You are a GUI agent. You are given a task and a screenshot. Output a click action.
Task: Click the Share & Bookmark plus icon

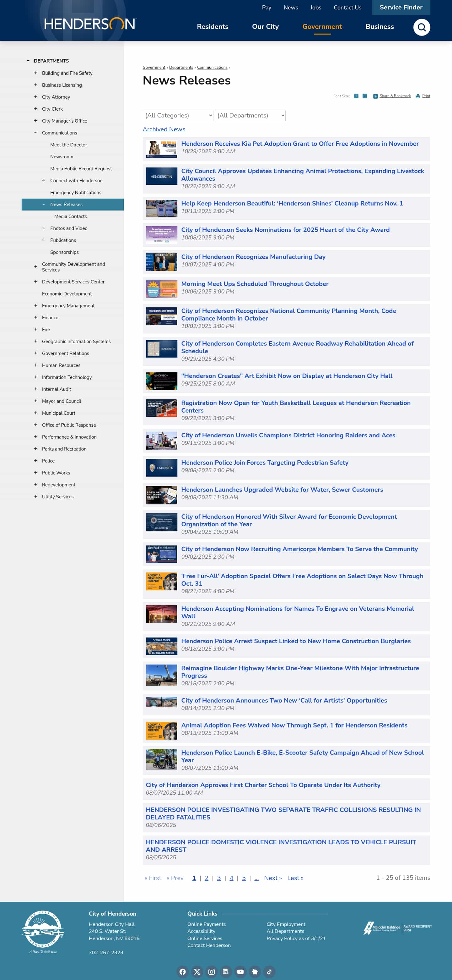click(375, 96)
